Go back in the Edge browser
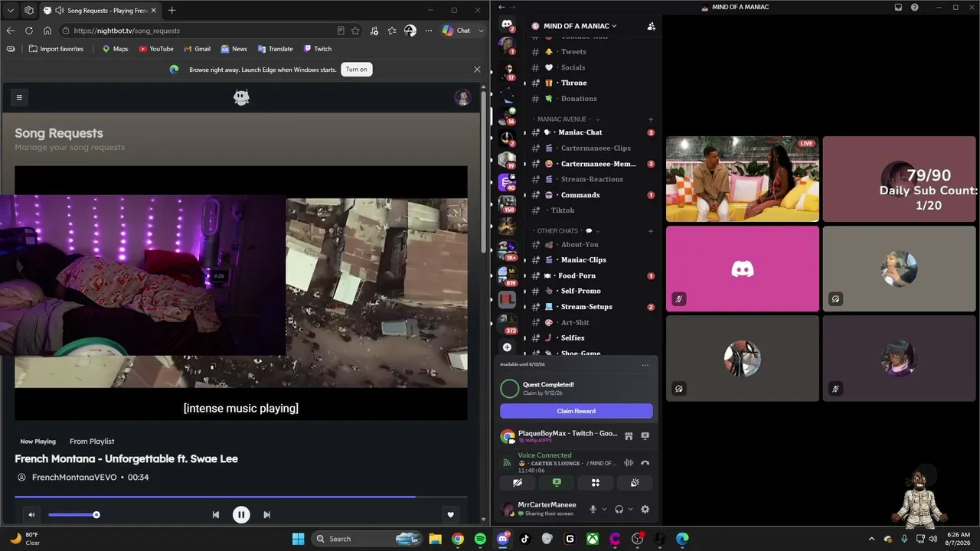 pos(10,31)
